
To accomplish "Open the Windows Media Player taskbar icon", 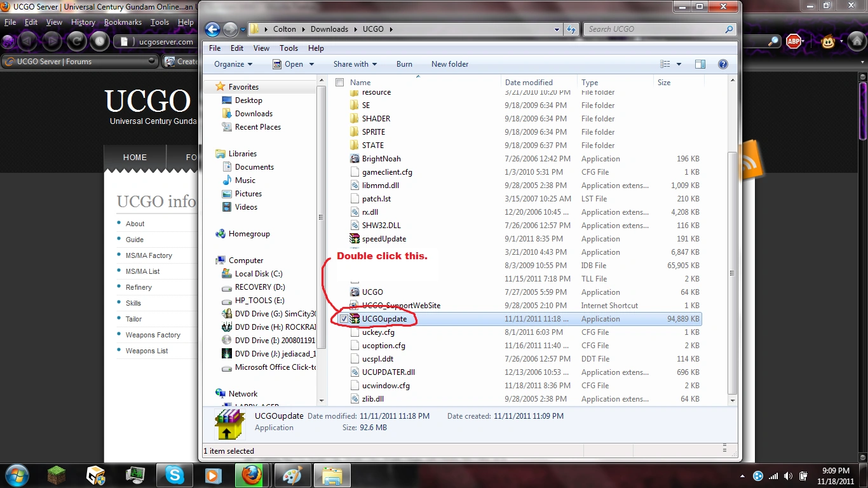I will (214, 475).
